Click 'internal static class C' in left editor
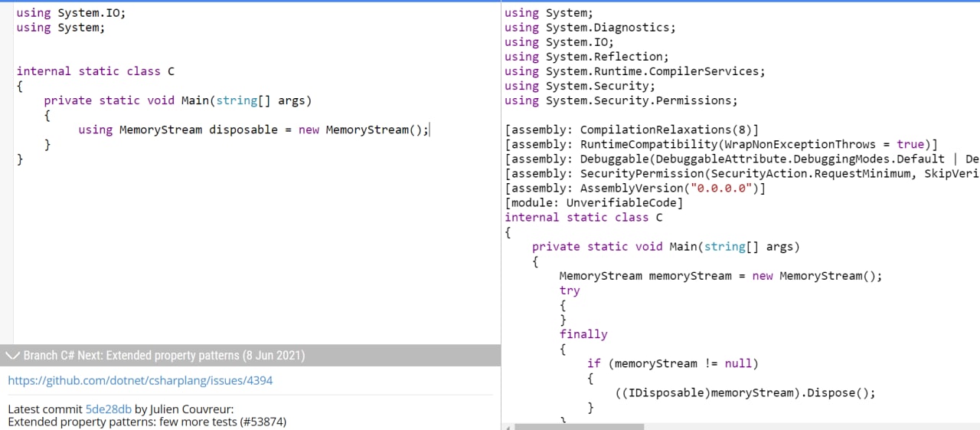This screenshot has width=980, height=430. pyautogui.click(x=96, y=71)
